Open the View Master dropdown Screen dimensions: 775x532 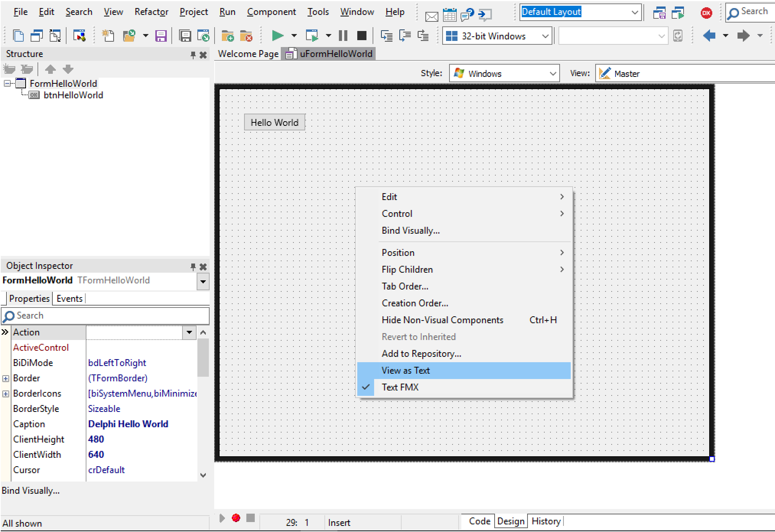click(685, 73)
